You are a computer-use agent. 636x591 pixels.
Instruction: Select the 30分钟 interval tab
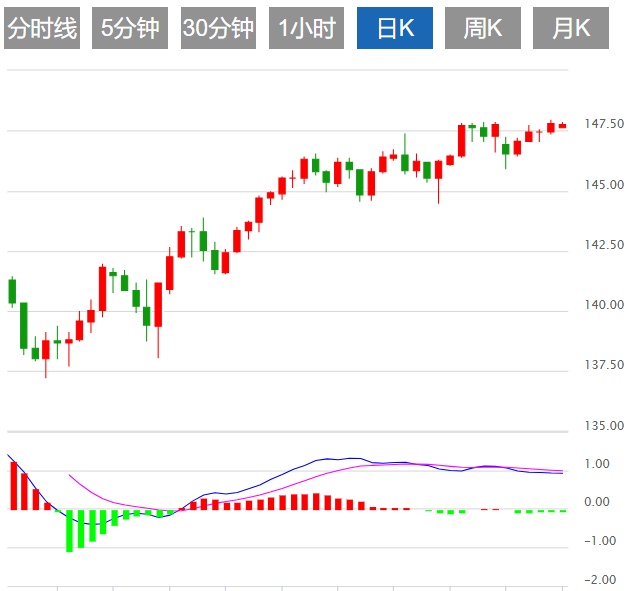tap(218, 28)
